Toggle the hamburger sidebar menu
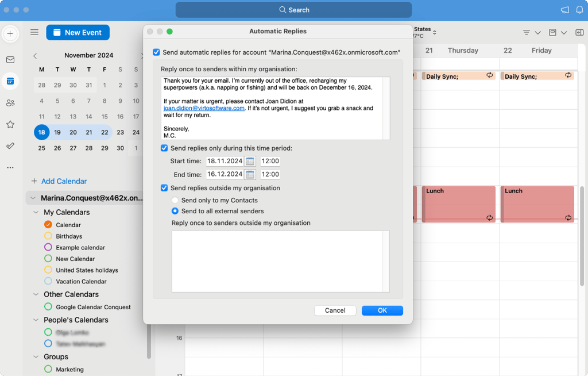Viewport: 588px width, 376px height. pyautogui.click(x=34, y=32)
